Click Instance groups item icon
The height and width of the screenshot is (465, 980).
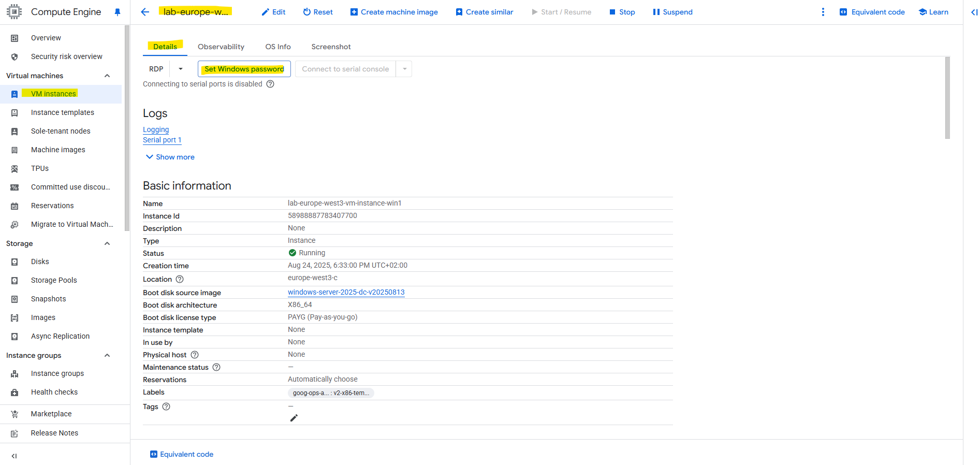(14, 374)
